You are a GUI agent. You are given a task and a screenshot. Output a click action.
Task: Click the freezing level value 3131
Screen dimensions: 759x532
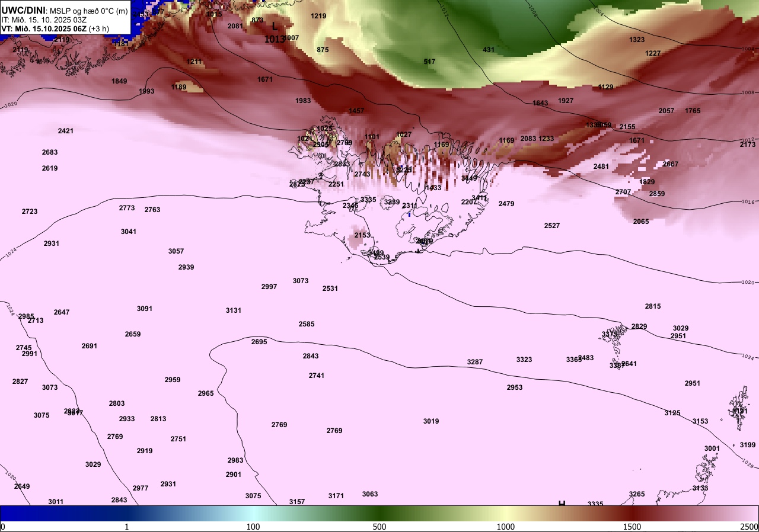point(234,310)
